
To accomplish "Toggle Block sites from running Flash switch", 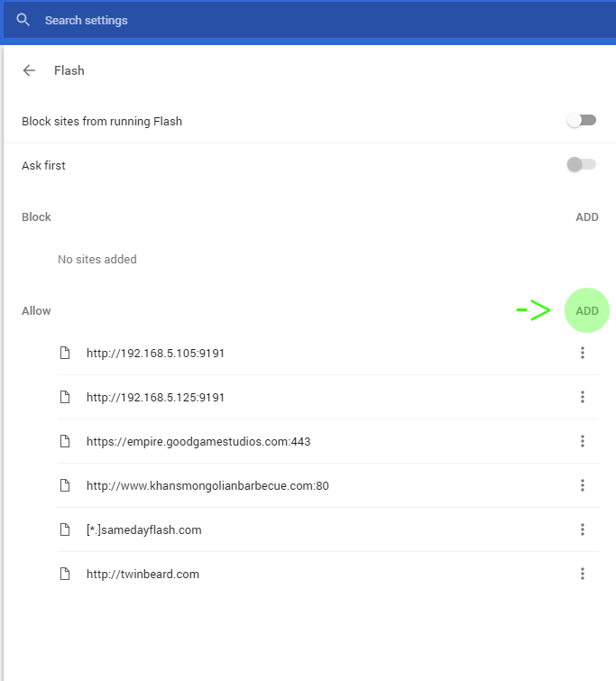I will [x=581, y=120].
